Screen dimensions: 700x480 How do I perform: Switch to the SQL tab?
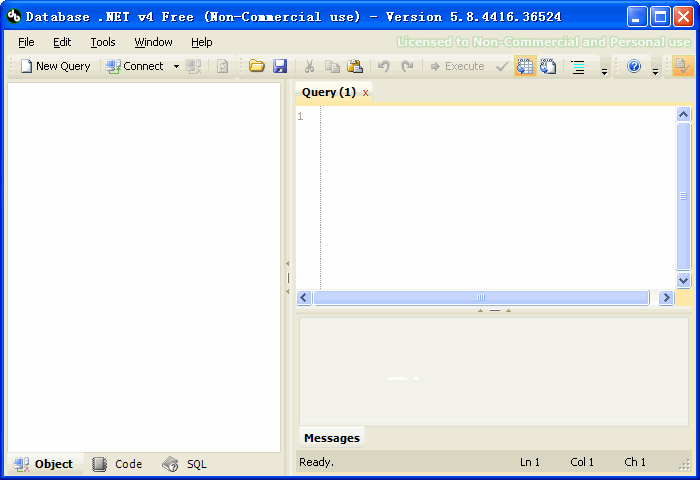click(x=185, y=464)
